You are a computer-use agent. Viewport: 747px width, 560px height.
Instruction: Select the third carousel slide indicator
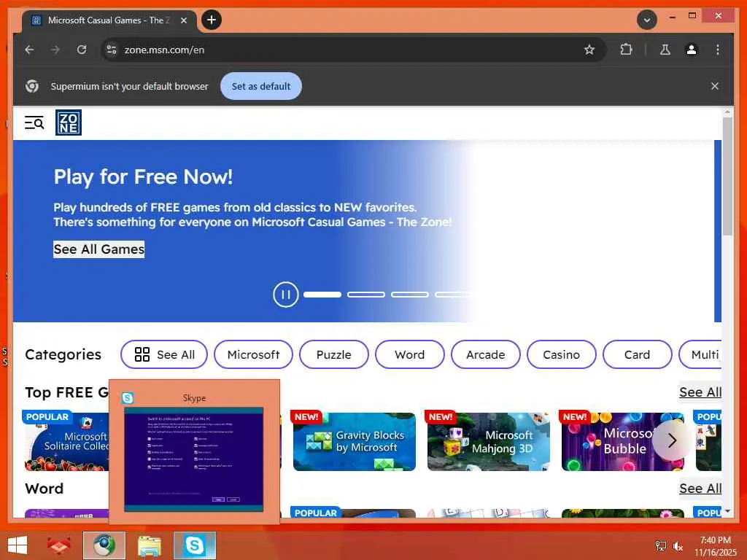[410, 295]
